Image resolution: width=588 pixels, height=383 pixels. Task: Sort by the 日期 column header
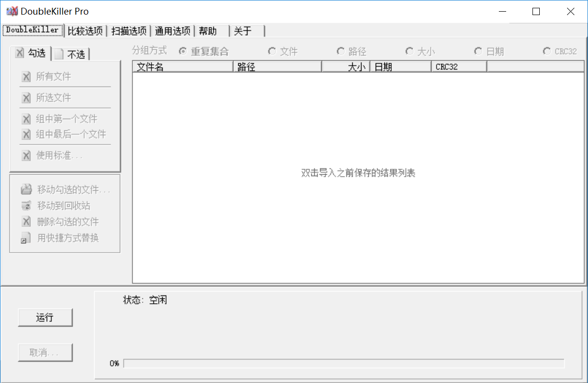pos(400,67)
